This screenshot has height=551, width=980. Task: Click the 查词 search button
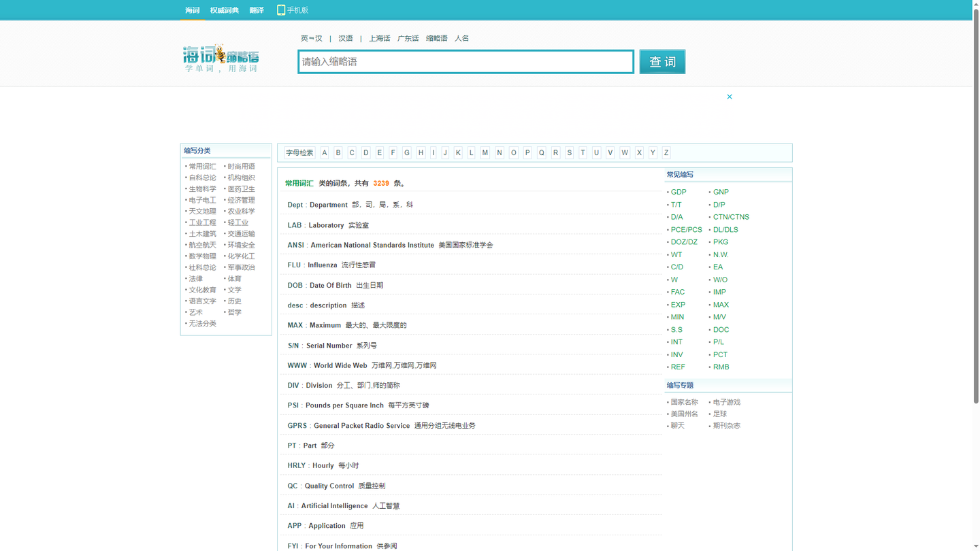tap(662, 62)
